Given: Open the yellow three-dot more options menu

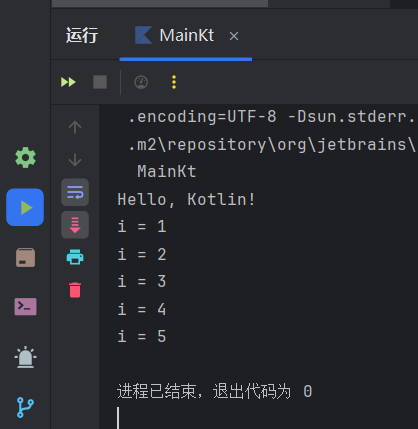Looking at the screenshot, I should [x=174, y=82].
